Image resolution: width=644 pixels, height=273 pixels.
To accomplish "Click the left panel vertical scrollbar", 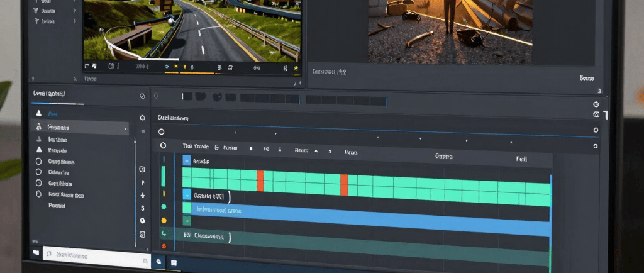I will click(x=135, y=192).
